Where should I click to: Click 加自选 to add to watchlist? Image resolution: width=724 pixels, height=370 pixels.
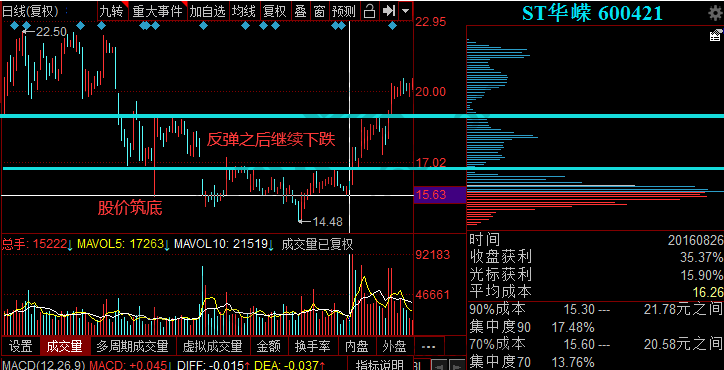208,11
